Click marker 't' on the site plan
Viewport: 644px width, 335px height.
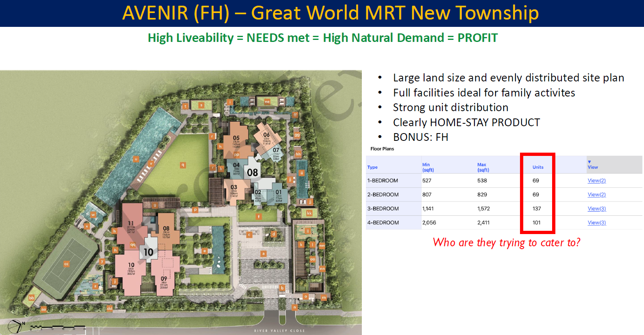point(185,106)
